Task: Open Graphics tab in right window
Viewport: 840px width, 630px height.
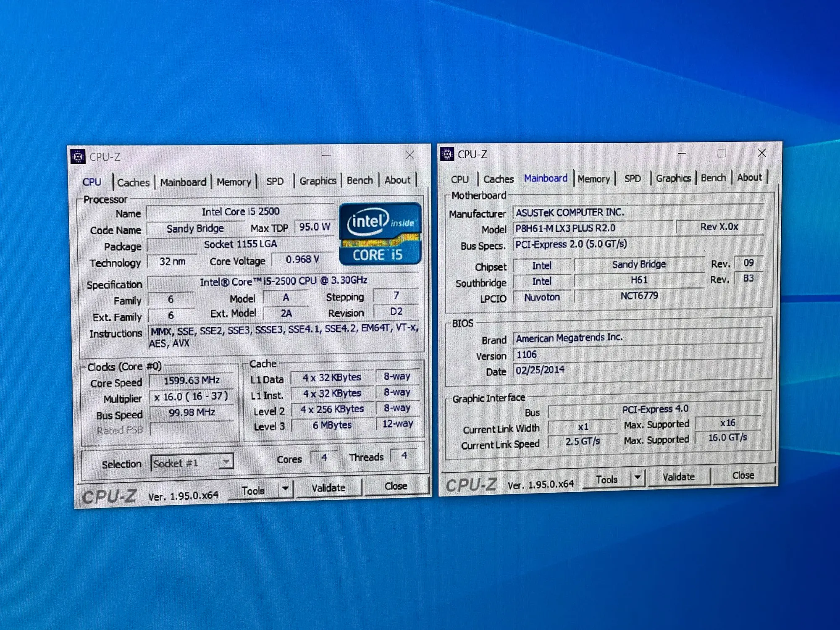Action: tap(673, 178)
